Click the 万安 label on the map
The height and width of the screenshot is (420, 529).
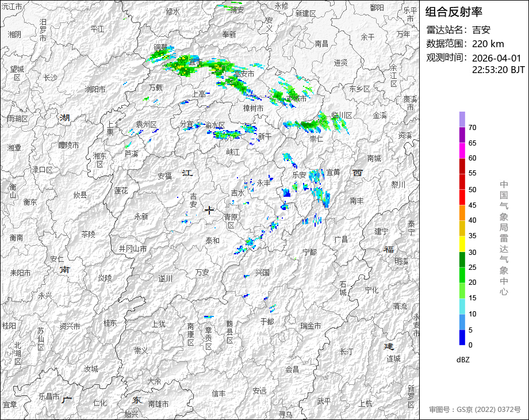coord(202,272)
